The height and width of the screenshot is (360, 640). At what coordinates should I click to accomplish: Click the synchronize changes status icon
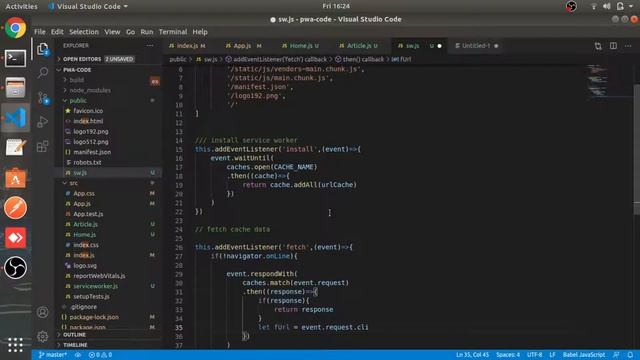[78, 355]
